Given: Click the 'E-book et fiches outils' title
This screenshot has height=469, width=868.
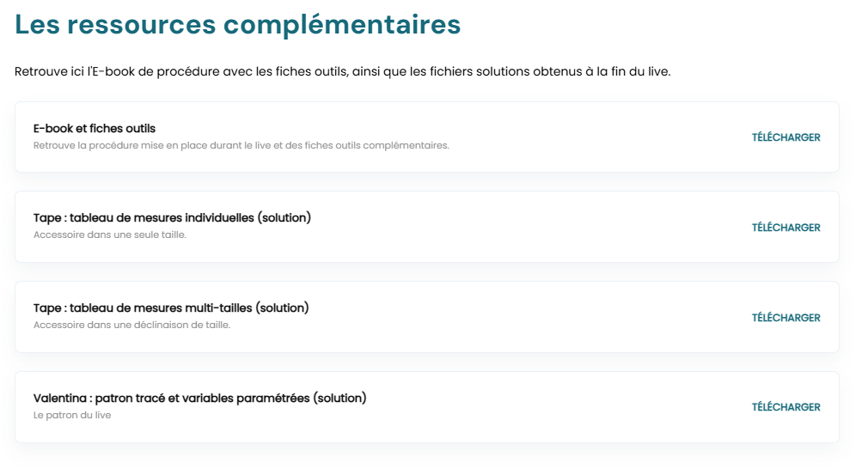Looking at the screenshot, I should point(95,129).
